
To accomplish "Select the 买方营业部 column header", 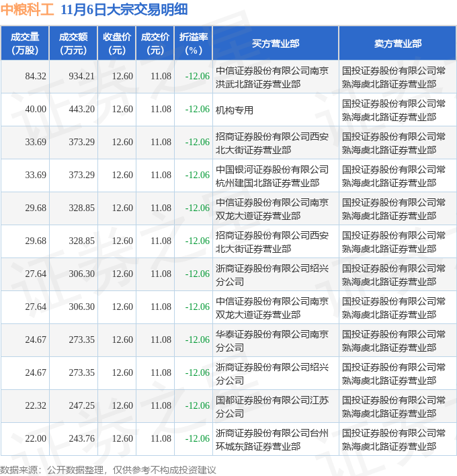I will tap(276, 44).
